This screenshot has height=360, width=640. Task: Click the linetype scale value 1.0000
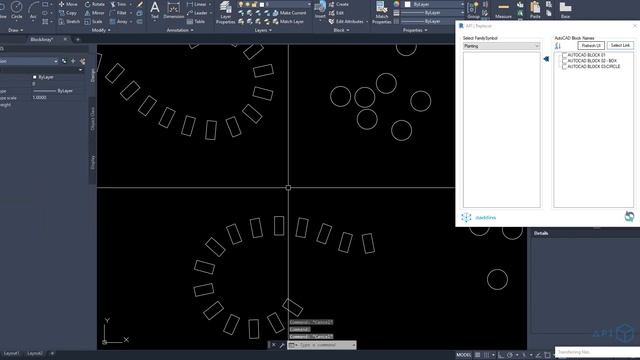click(x=39, y=98)
